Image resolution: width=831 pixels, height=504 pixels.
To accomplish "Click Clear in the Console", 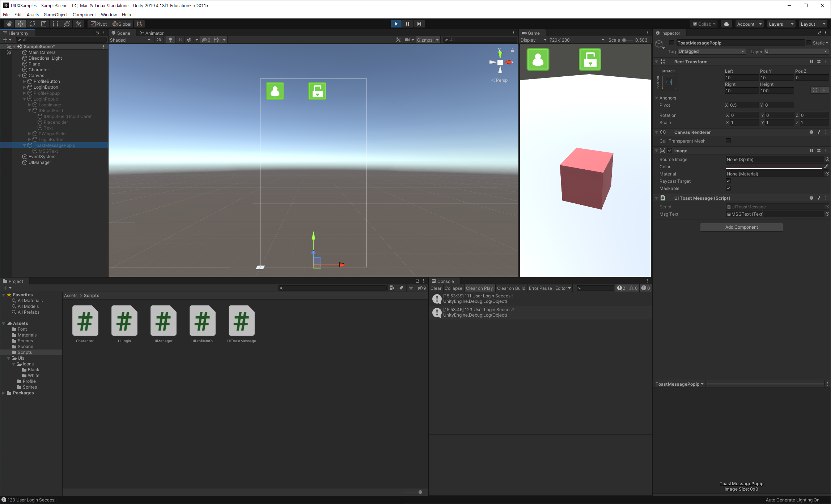I will tap(436, 288).
